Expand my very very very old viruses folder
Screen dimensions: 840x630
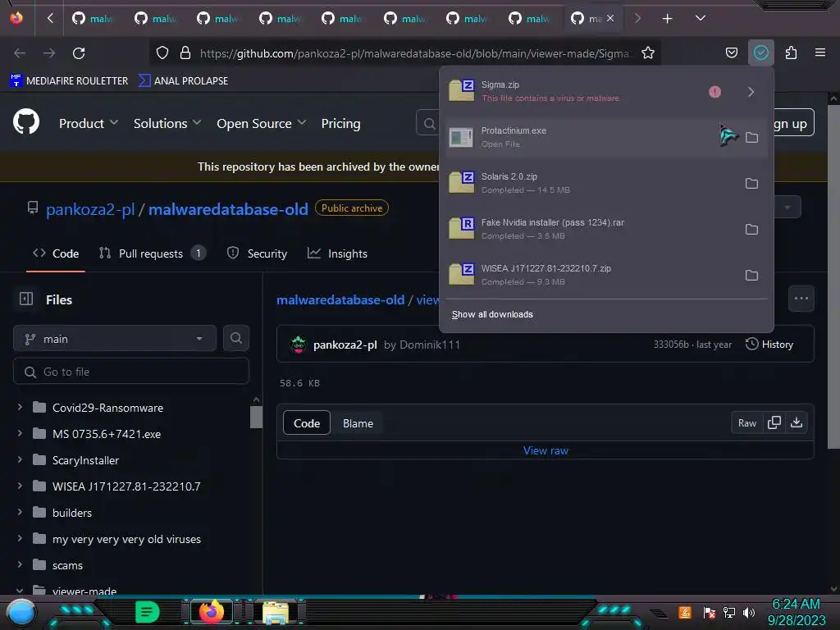(20, 539)
